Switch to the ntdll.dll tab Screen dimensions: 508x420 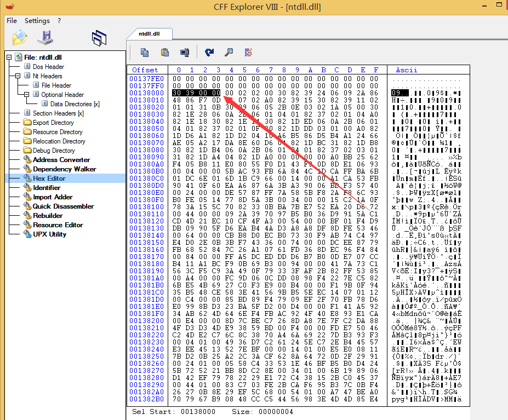pyautogui.click(x=149, y=34)
